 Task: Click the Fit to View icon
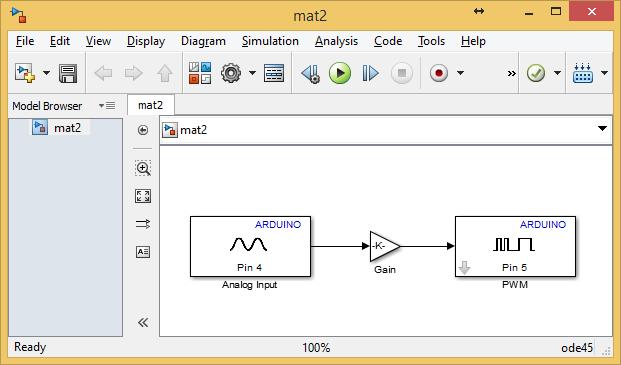point(143,196)
